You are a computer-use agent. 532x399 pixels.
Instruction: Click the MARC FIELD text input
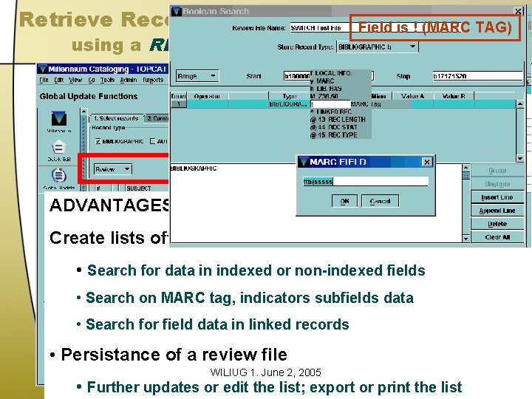tap(366, 182)
